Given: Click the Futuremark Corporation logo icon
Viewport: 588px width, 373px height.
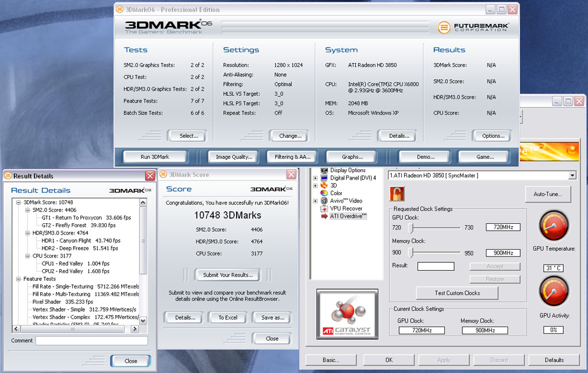Looking at the screenshot, I should point(444,28).
